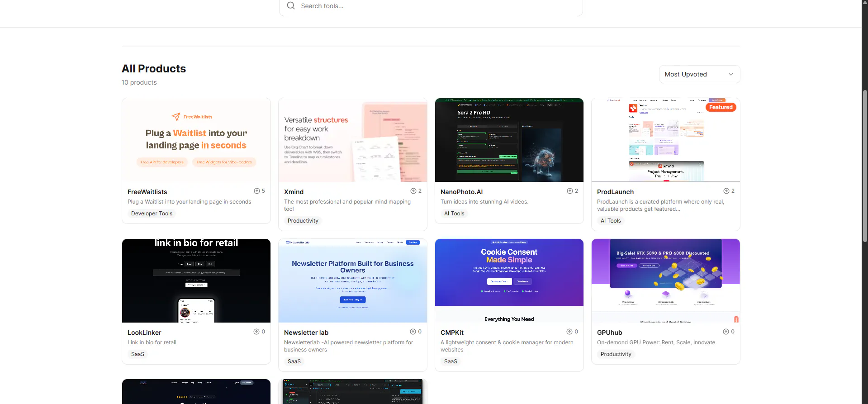Viewport: 868px width, 404px height.
Task: Open the CMPKit Cookie Consent thumbnail
Action: [509, 280]
